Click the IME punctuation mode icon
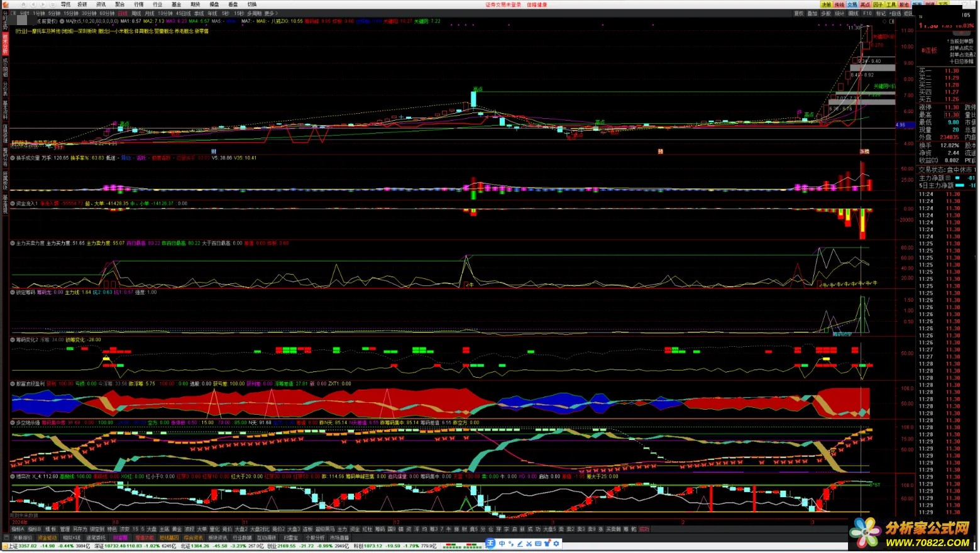This screenshot has height=553, width=980. [x=510, y=544]
